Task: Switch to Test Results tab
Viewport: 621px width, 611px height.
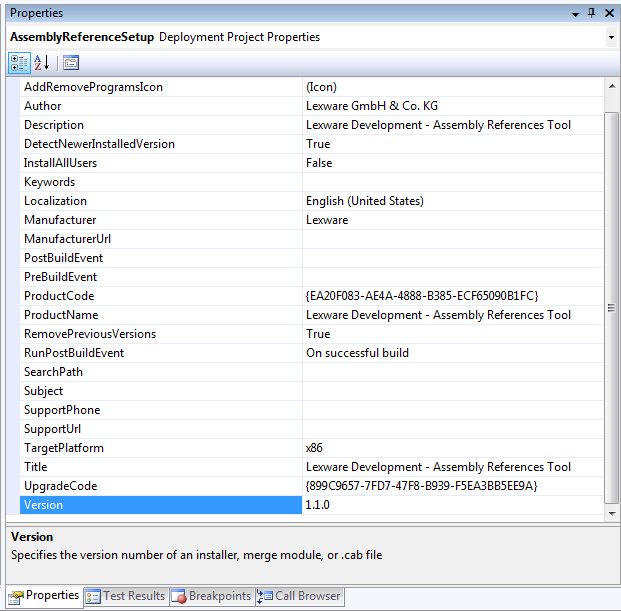Action: point(126,596)
